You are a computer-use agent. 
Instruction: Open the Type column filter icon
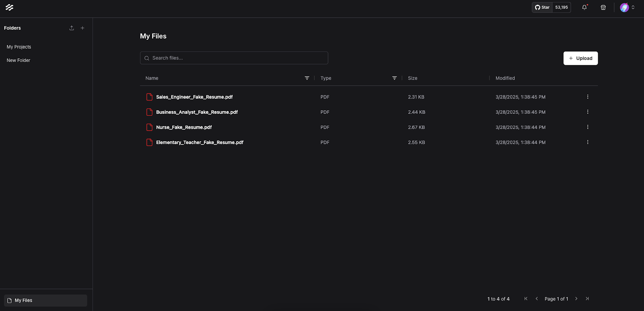394,78
